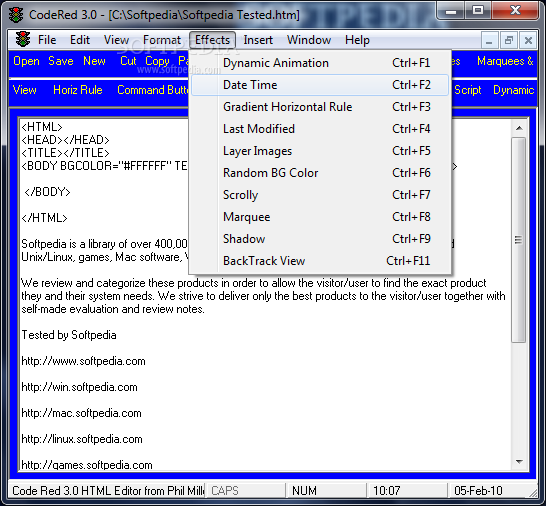Click the 05-Feb-10 date in status bar
This screenshot has height=506, width=546.
[x=478, y=491]
